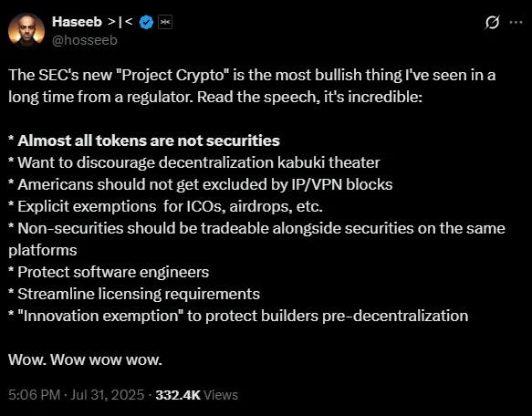Image resolution: width=532 pixels, height=416 pixels.
Task: Open the 332.4K Views count
Action: 197,395
